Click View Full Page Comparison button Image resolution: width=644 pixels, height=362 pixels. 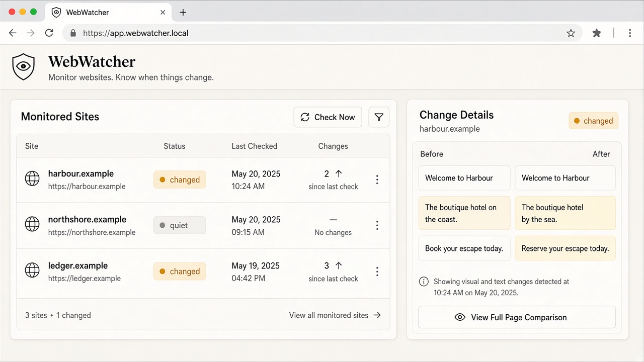pos(517,317)
